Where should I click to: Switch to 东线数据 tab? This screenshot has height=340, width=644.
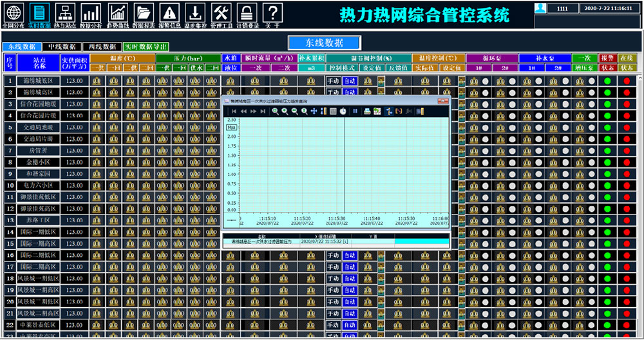(x=22, y=47)
